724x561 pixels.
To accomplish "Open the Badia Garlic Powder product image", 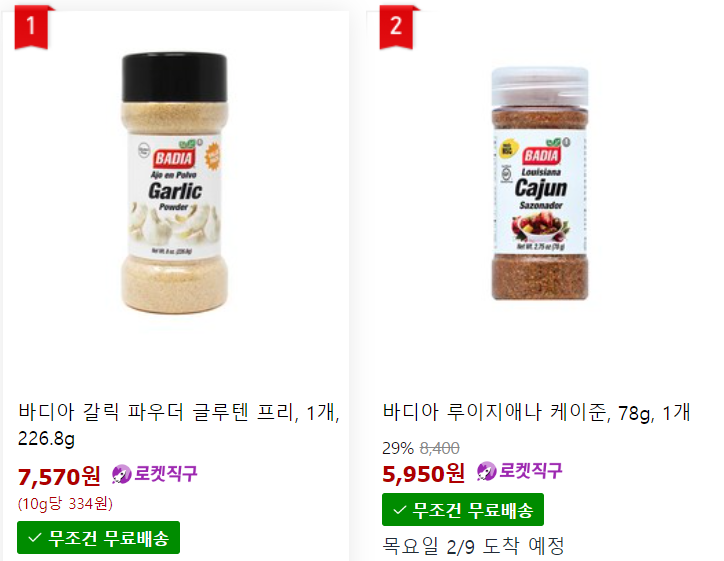I will (175, 183).
